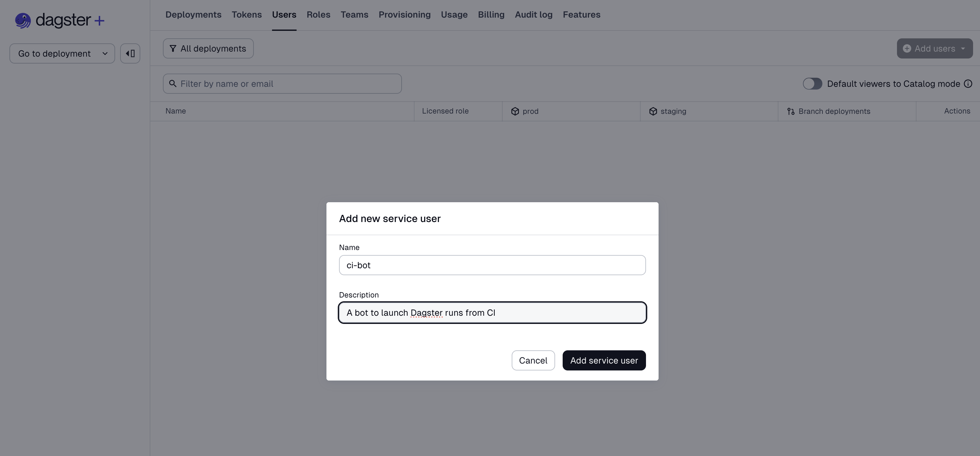Sort the table by Licensed role
The width and height of the screenshot is (980, 456).
445,111
